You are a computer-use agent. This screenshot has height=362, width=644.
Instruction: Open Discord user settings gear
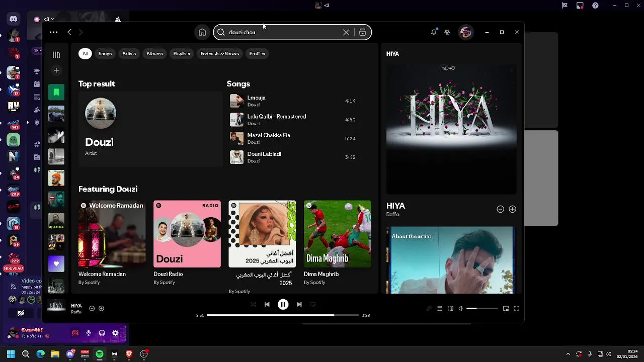coord(115,333)
